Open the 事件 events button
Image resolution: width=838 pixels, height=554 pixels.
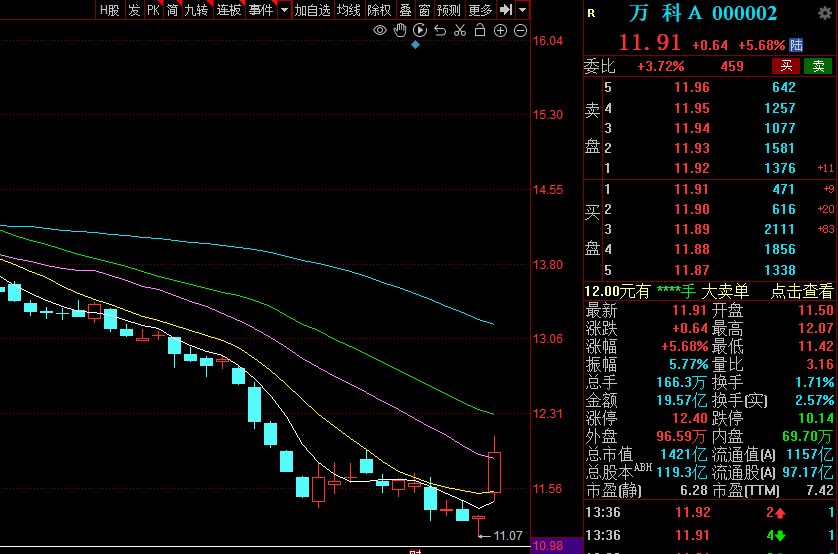pyautogui.click(x=261, y=10)
